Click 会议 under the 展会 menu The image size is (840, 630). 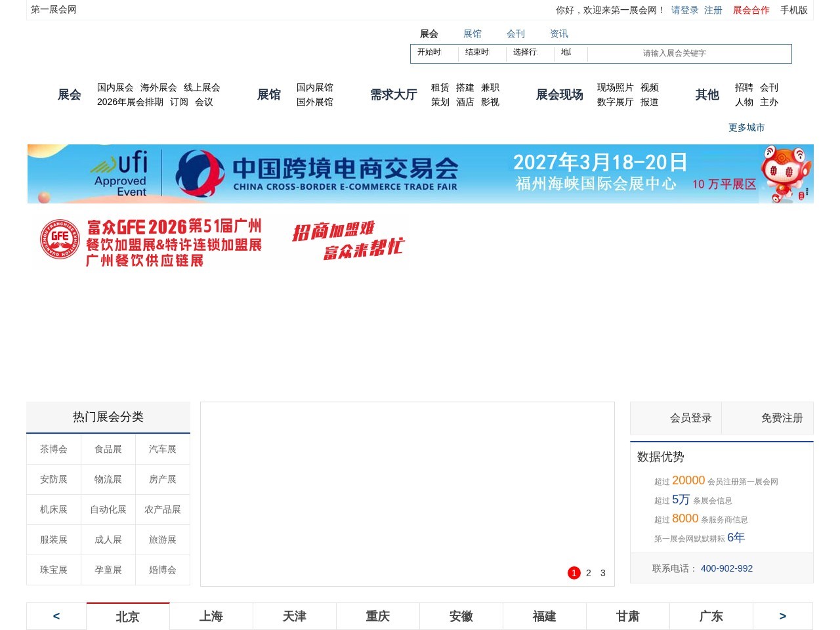point(204,102)
